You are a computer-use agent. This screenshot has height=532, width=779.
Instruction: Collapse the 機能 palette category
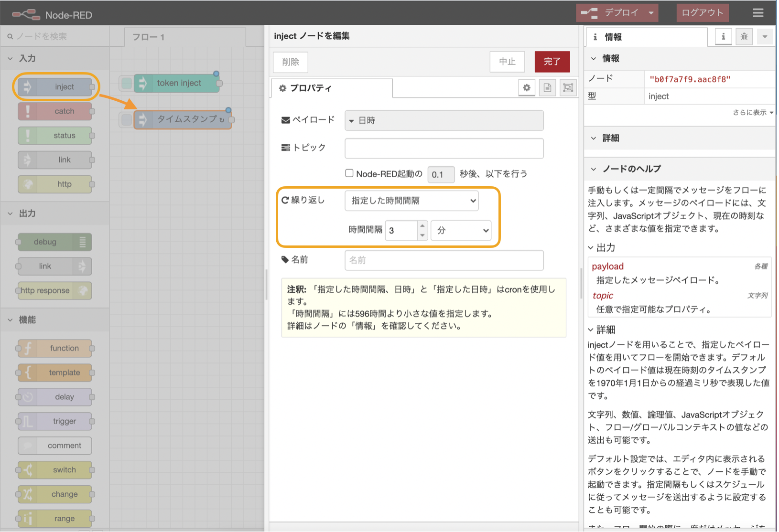coord(11,320)
